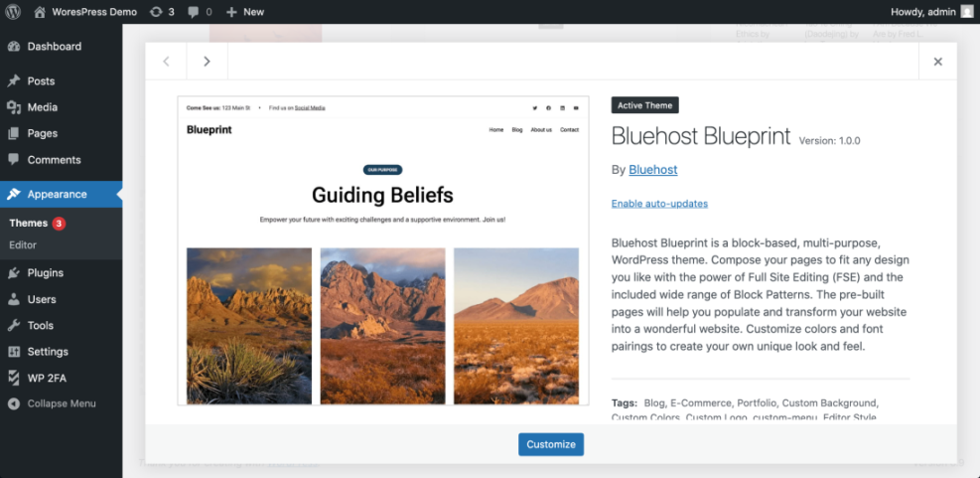This screenshot has width=980, height=478.
Task: Open the WP 2FA menu
Action: point(62,378)
